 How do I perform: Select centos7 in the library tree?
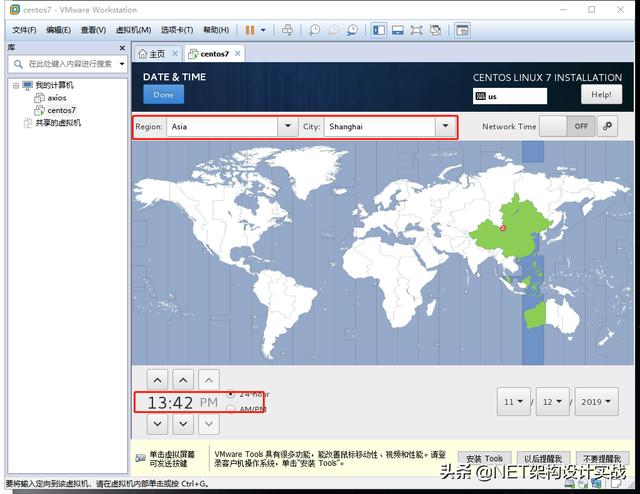(61, 110)
